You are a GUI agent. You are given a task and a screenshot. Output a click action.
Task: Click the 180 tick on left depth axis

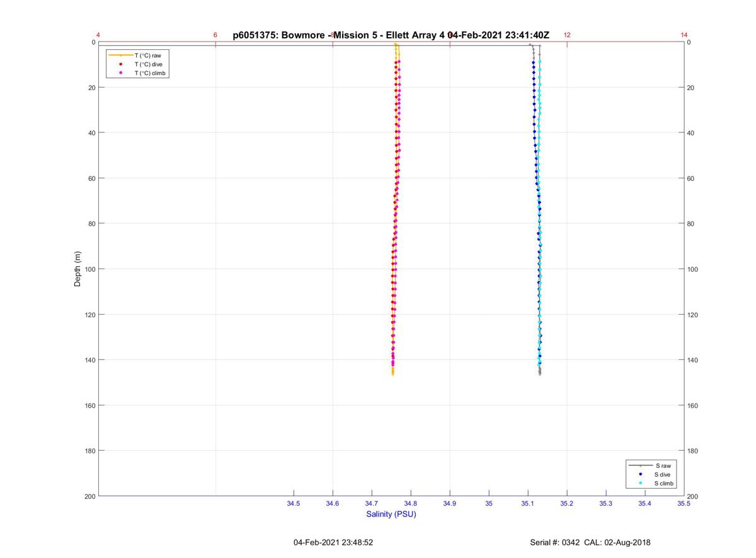tap(89, 451)
